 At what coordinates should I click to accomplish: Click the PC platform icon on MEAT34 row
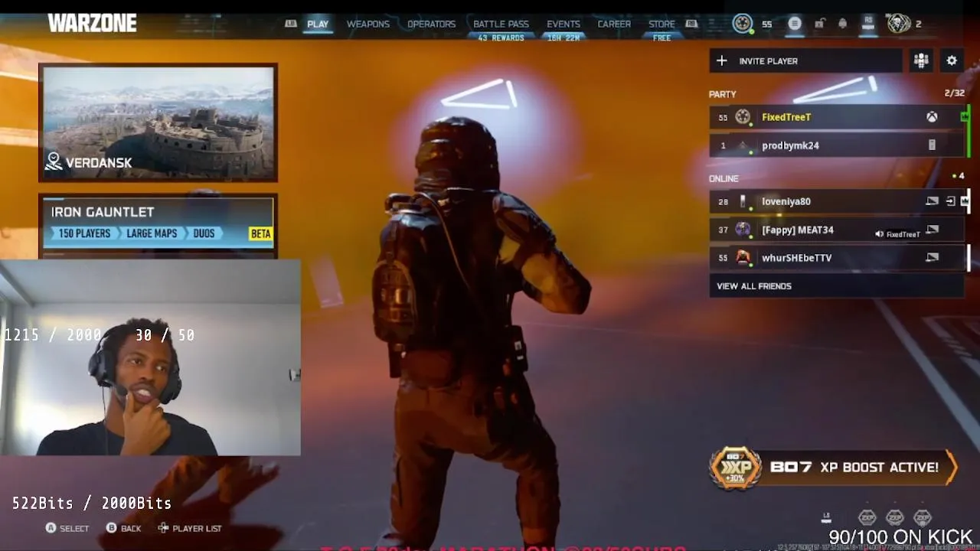pyautogui.click(x=932, y=230)
